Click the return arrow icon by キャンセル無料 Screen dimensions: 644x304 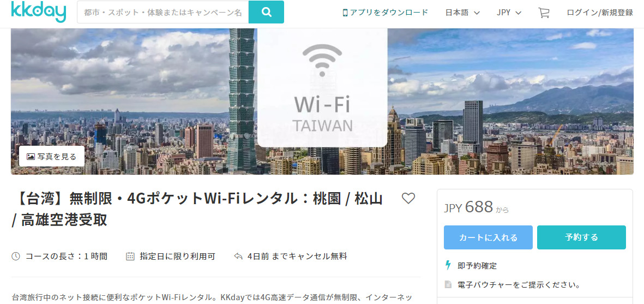(x=238, y=257)
